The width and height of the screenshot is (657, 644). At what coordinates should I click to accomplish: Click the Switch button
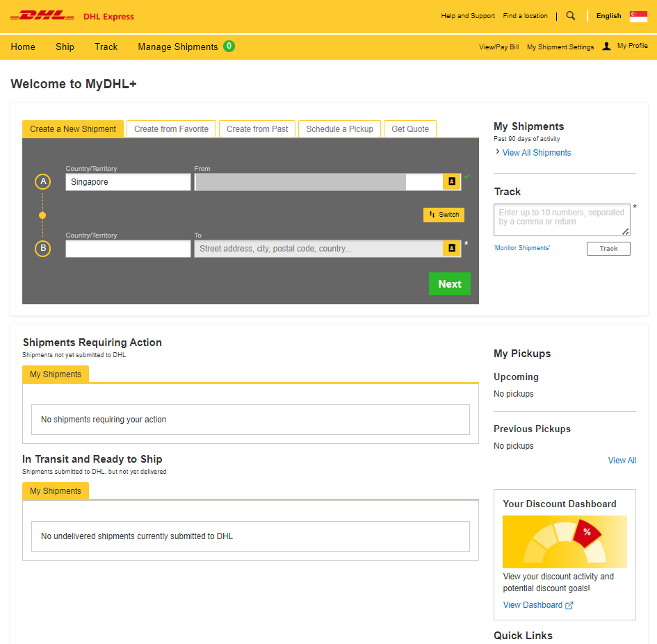pyautogui.click(x=444, y=215)
